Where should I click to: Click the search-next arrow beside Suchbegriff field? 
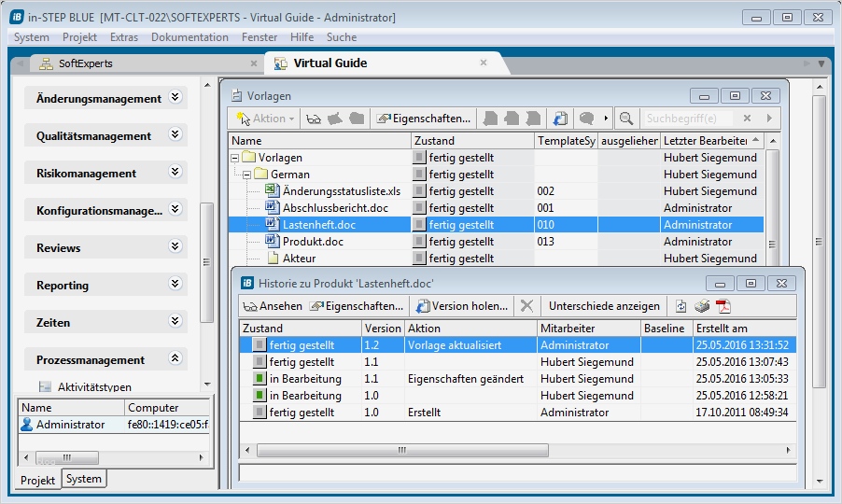(x=769, y=119)
